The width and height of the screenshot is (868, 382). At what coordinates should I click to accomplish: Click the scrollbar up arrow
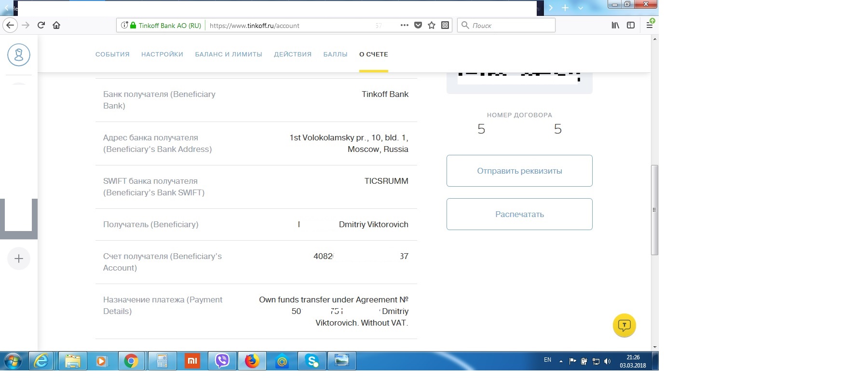tap(654, 39)
